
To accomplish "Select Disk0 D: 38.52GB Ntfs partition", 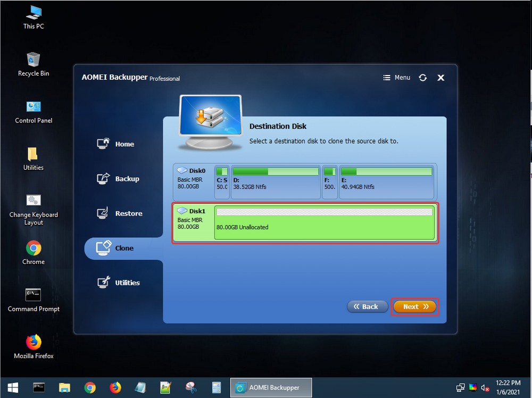I will point(276,181).
